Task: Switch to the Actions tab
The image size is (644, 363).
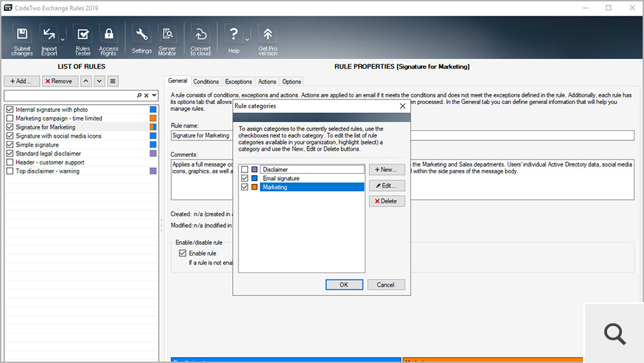Action: point(267,82)
